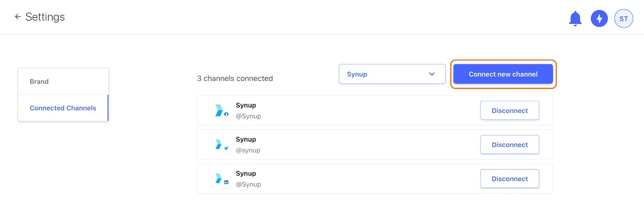Disconnect the Twitter @synup channel
Screen dimensions: 644x206
[509, 145]
